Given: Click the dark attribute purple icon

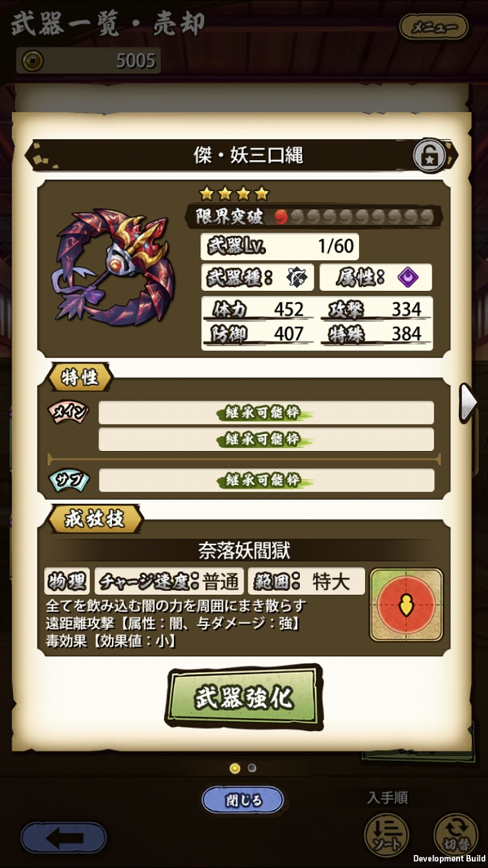Looking at the screenshot, I should pyautogui.click(x=407, y=277).
